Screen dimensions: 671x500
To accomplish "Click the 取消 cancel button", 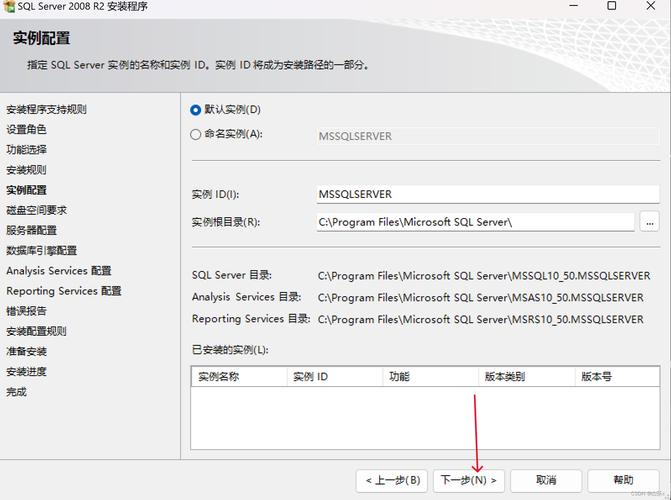I will tap(546, 480).
